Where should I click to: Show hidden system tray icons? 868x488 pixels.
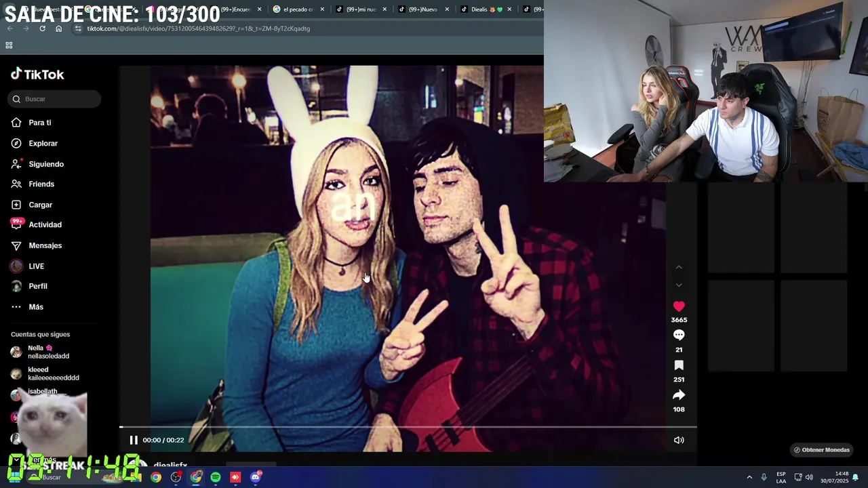pos(749,477)
